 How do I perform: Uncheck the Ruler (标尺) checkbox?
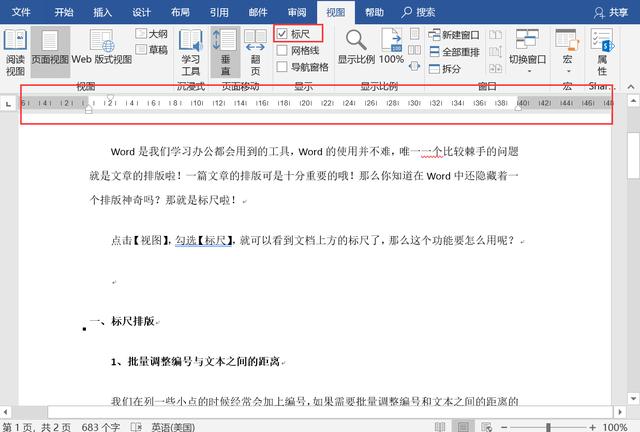click(x=282, y=34)
